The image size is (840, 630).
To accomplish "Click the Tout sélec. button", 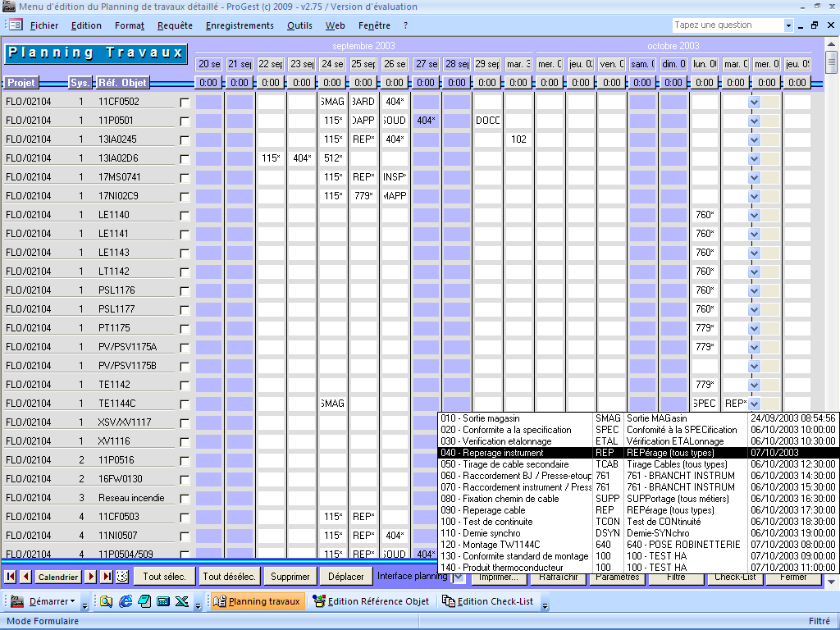I will 164,577.
